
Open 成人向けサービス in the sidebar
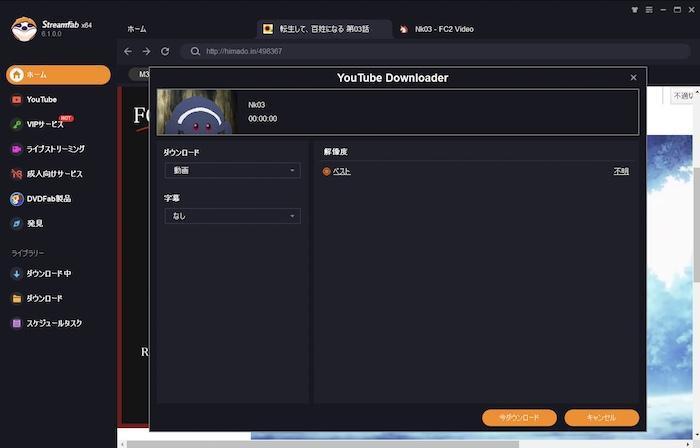click(46, 174)
